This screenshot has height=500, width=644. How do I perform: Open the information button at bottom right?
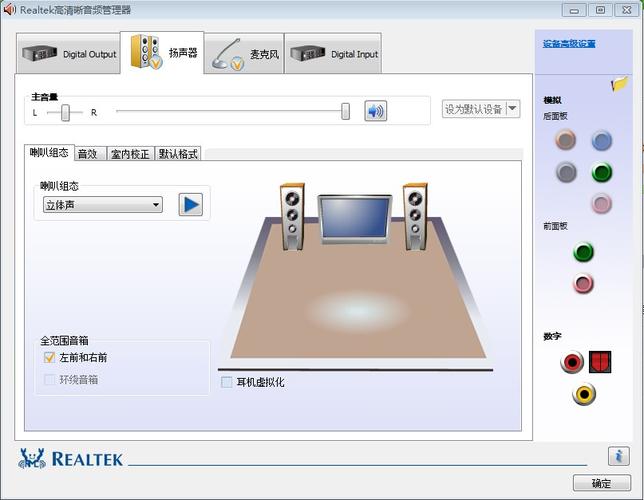pyautogui.click(x=619, y=456)
